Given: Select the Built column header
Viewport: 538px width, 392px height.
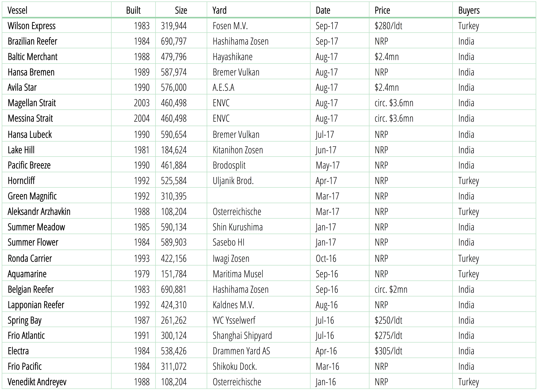Looking at the screenshot, I should pos(133,10).
